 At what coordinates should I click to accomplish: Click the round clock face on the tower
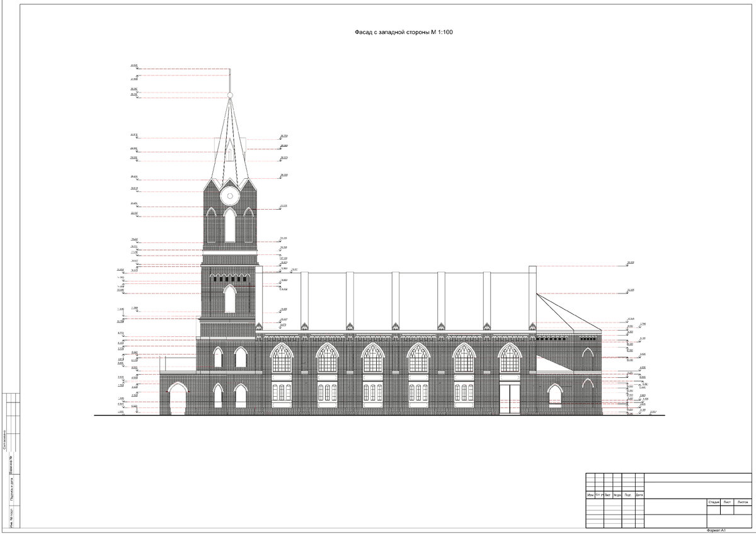pyautogui.click(x=230, y=196)
